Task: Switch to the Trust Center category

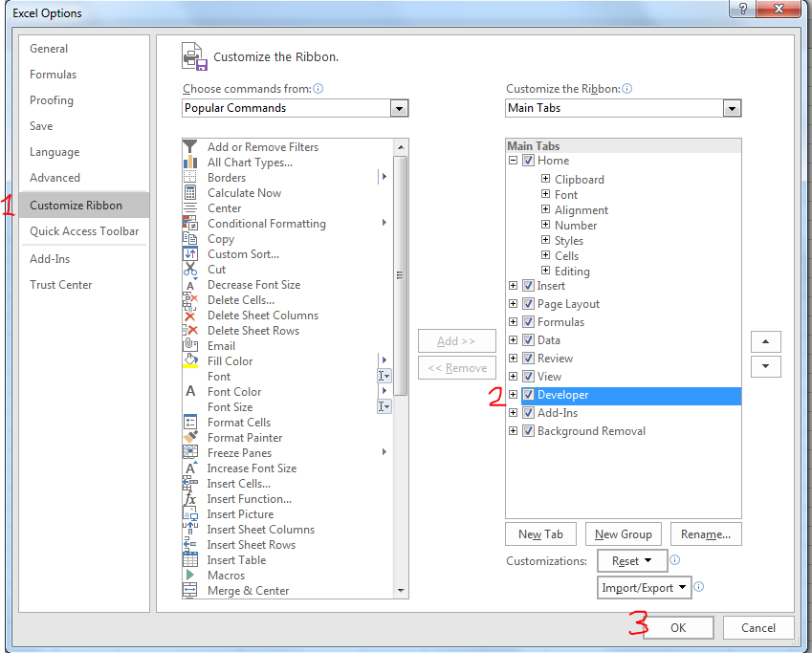Action: 61,285
